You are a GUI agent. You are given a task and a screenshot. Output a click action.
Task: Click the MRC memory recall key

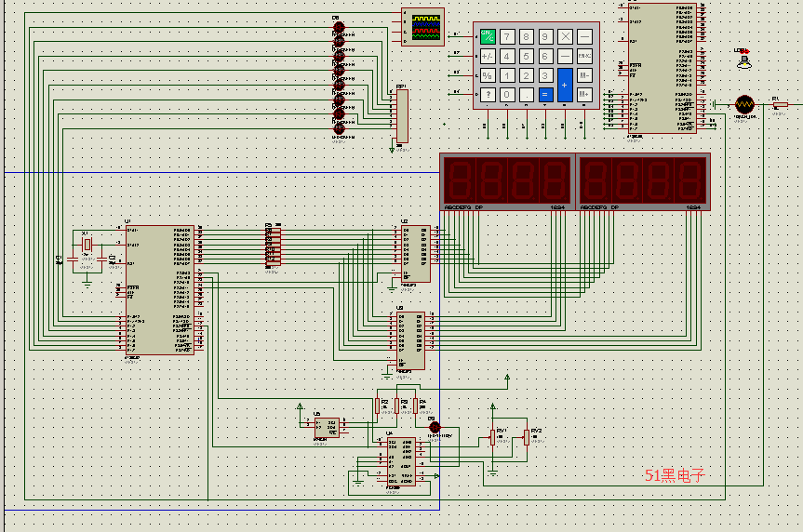[x=584, y=57]
